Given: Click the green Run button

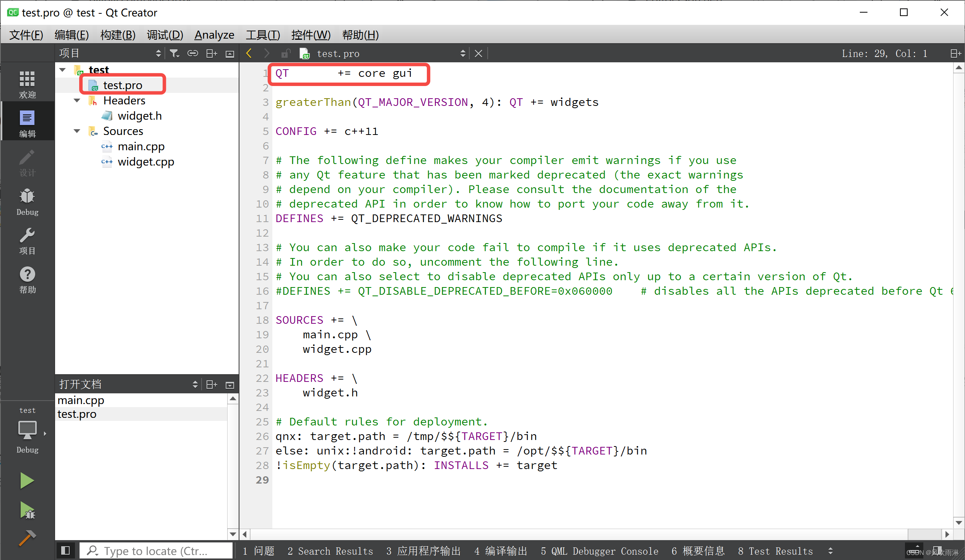Looking at the screenshot, I should pyautogui.click(x=27, y=481).
